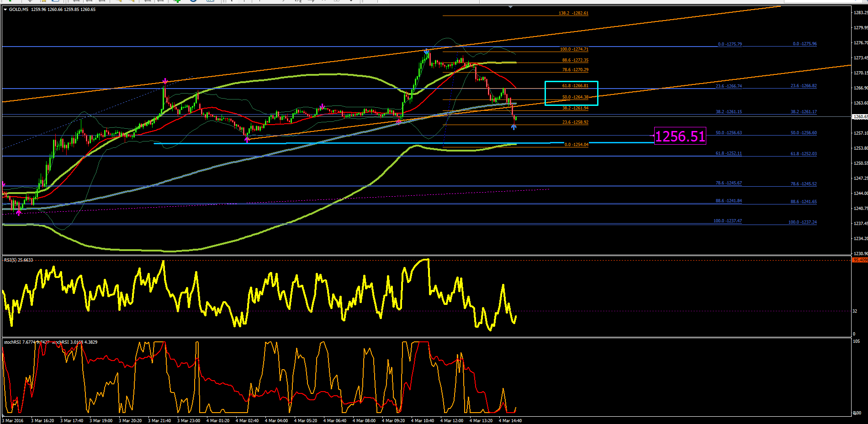Click the blue Fibonacci label 0.0 -1275.96

click(805, 44)
